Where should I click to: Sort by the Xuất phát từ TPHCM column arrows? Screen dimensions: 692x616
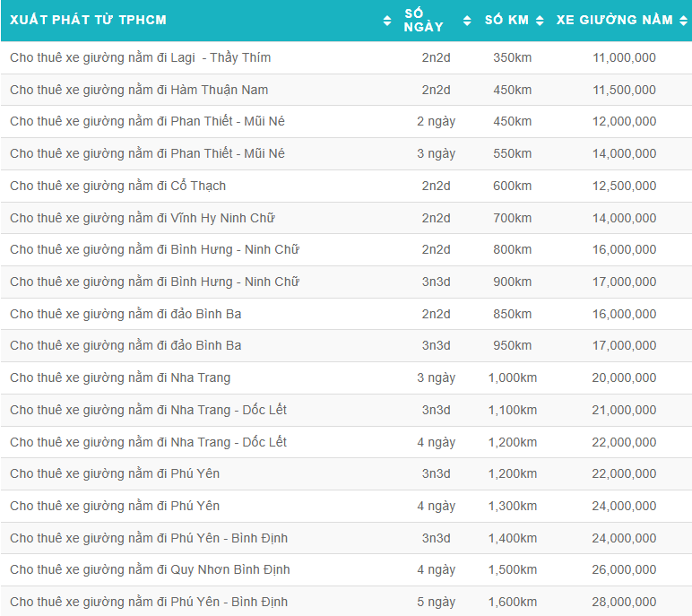(x=387, y=21)
